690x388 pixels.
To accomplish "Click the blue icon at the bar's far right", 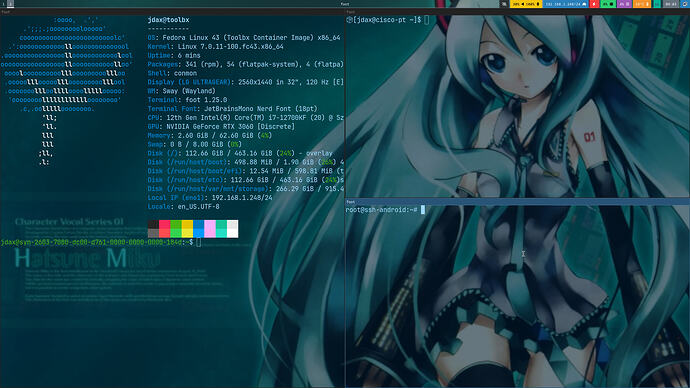I will [x=685, y=4].
